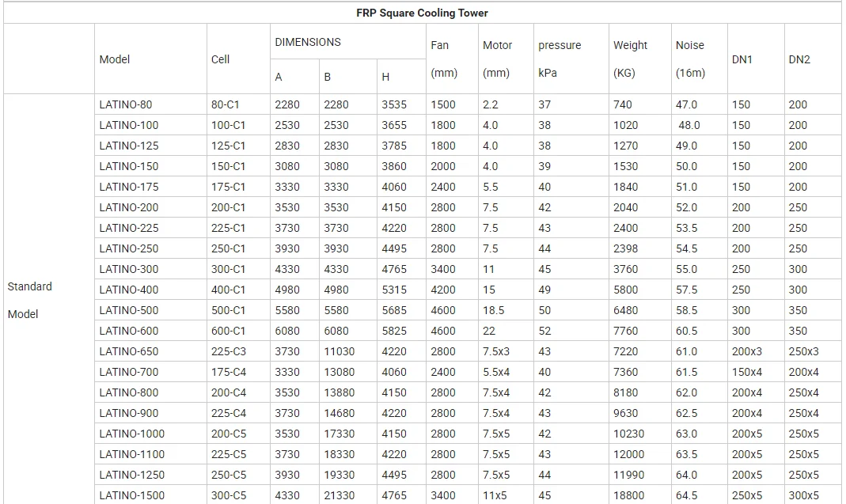Select the "DN1" column header

[x=742, y=59]
